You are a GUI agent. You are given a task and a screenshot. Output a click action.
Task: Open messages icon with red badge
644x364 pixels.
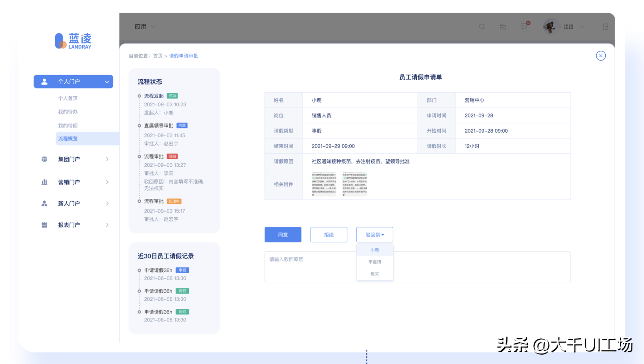tap(524, 26)
